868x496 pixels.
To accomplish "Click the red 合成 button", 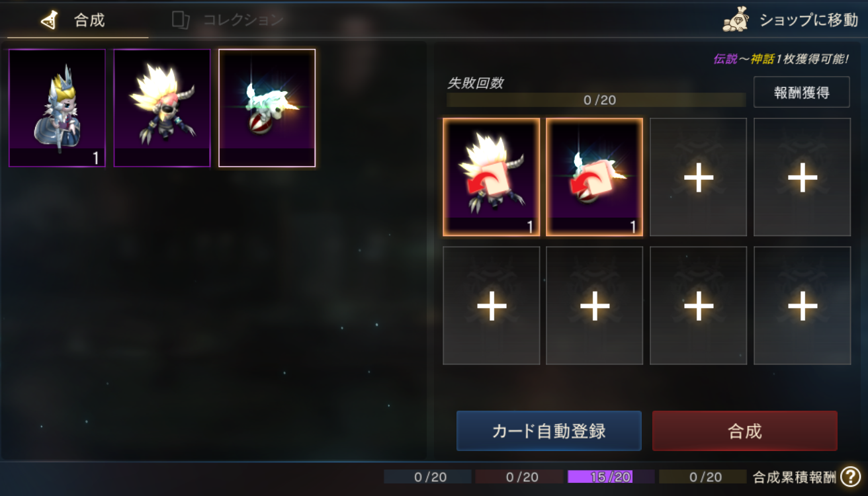I will pyautogui.click(x=745, y=431).
